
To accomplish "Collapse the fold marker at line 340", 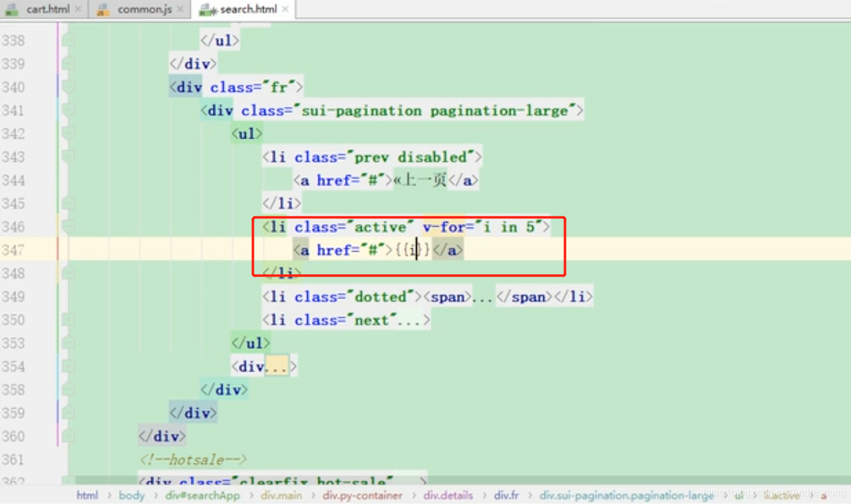I will (x=68, y=87).
